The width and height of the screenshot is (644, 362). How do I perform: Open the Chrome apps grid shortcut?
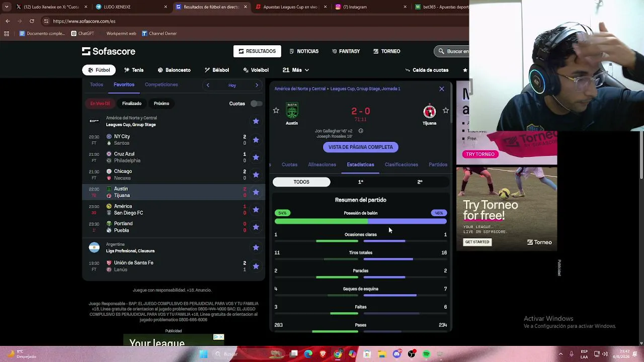pyautogui.click(x=7, y=34)
